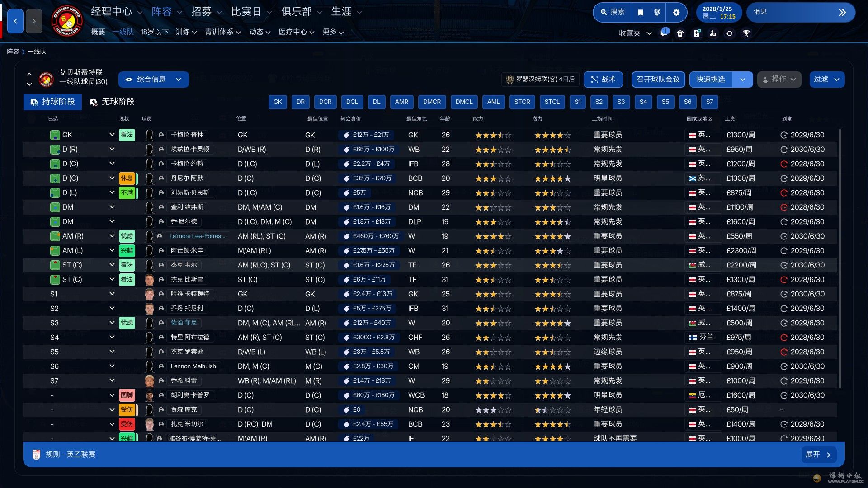Open settings gear icon
The image size is (868, 488).
click(676, 12)
